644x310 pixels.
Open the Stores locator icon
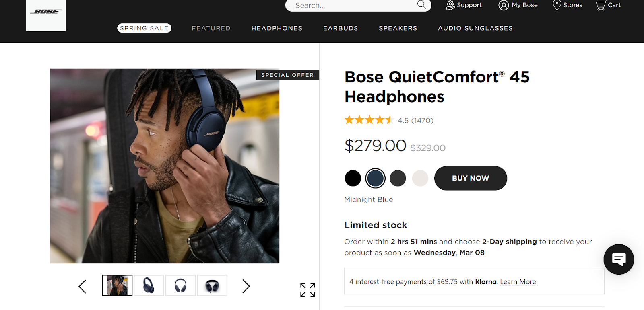point(557,5)
